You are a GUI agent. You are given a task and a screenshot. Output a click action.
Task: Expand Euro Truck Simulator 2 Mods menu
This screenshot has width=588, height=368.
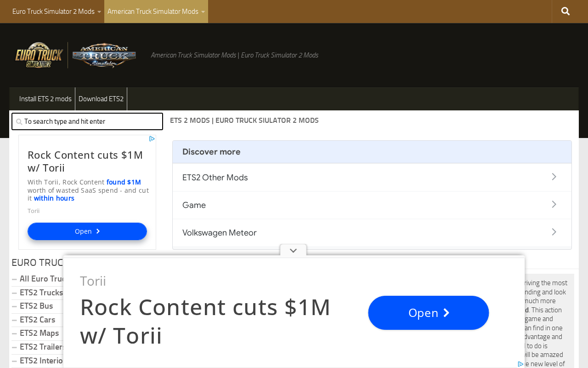coord(57,11)
